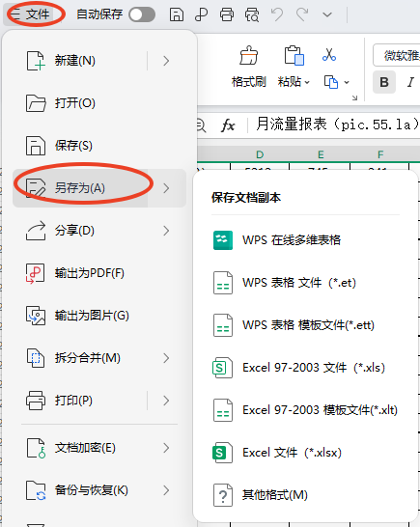This screenshot has height=527, width=420.
Task: Toggle italic I formatting
Action: tap(410, 82)
